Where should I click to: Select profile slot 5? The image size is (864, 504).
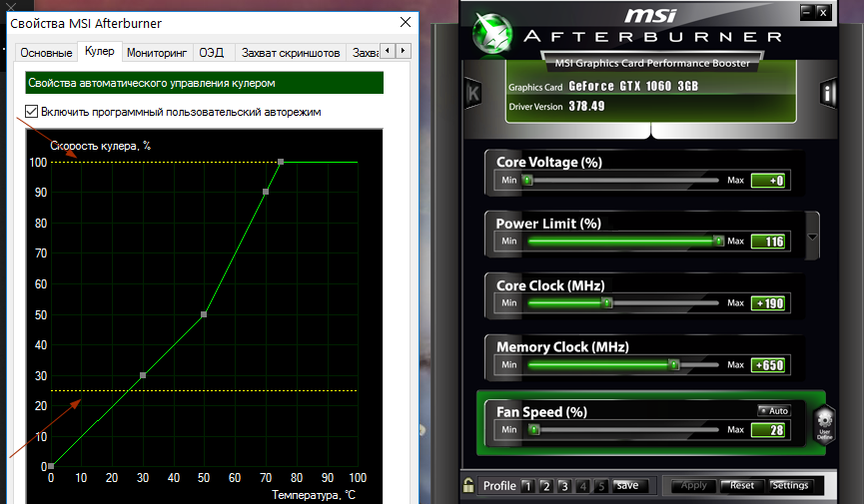[x=601, y=486]
